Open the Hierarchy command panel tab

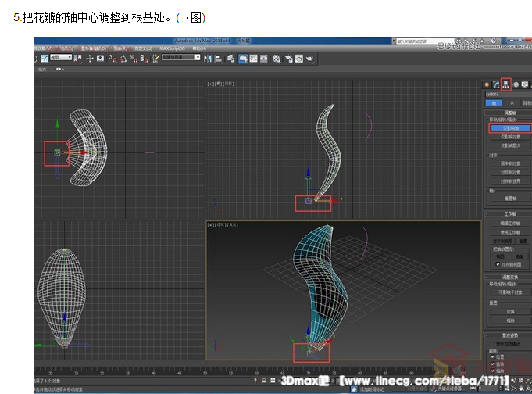(x=506, y=84)
